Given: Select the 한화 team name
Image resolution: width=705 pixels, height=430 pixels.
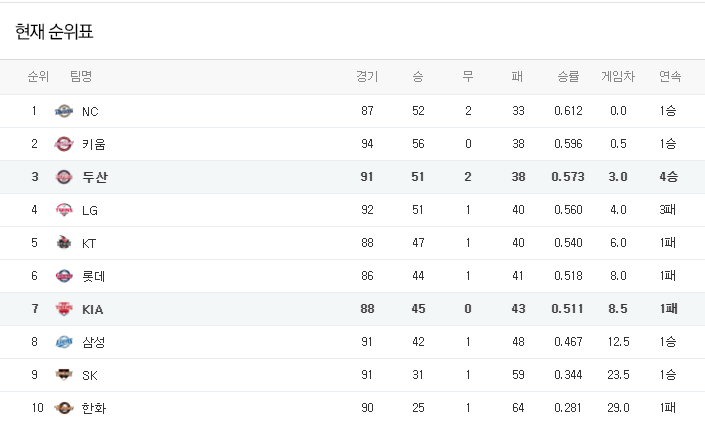Looking at the screenshot, I should (x=94, y=408).
